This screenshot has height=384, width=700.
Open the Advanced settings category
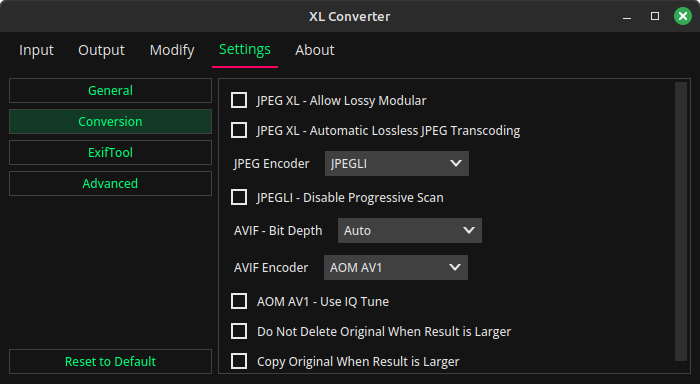click(110, 184)
